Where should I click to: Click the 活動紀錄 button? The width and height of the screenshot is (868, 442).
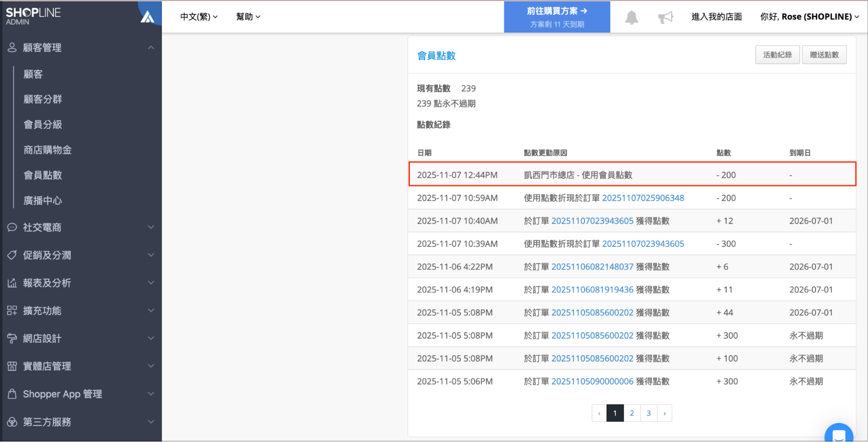coord(777,55)
